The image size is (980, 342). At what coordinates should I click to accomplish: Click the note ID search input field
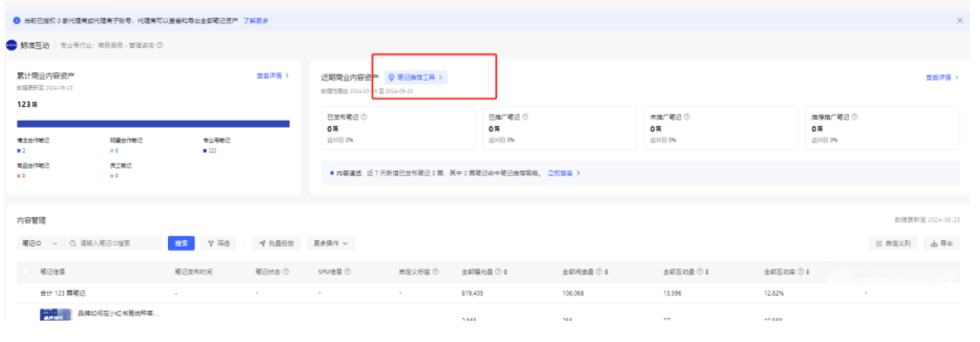coord(113,243)
